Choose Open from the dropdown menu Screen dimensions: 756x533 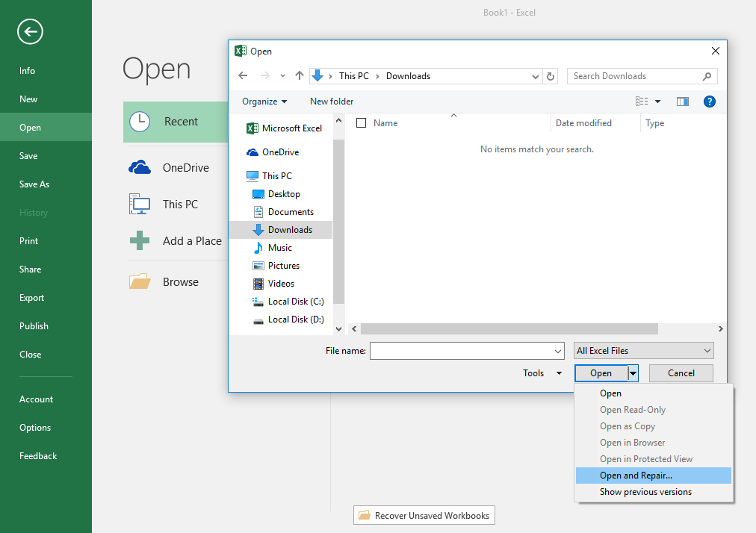[x=654, y=393]
